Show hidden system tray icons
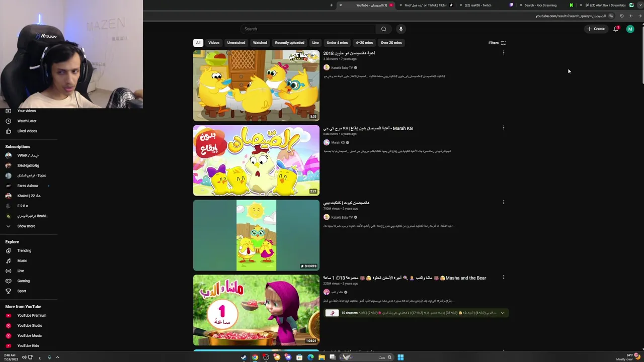Viewport: 644px width, 362px height. pyautogui.click(x=57, y=357)
